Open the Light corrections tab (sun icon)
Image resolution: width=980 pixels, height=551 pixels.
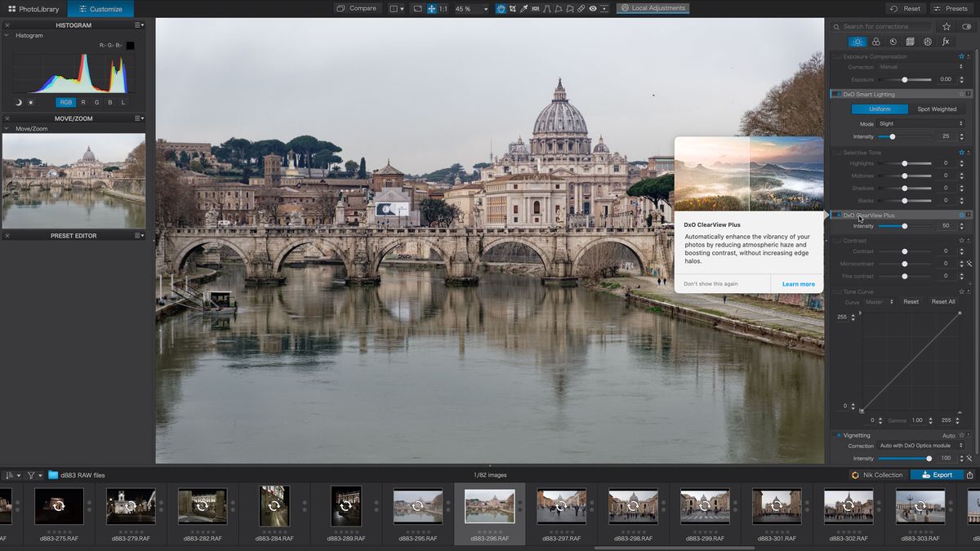click(857, 42)
